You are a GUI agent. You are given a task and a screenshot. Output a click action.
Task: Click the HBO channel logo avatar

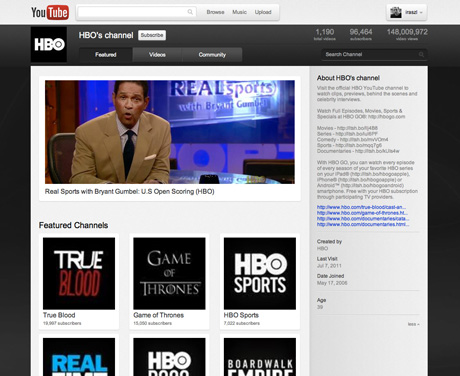click(x=49, y=45)
